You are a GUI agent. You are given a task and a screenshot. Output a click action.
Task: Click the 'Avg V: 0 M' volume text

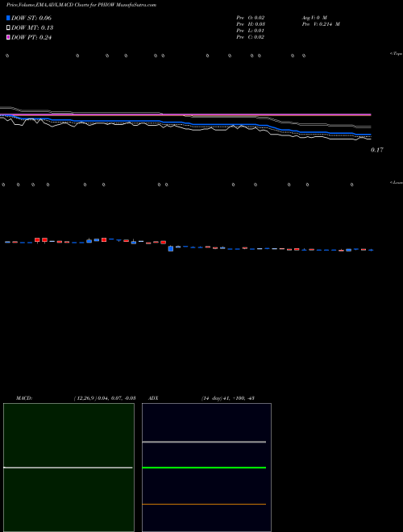click(314, 18)
